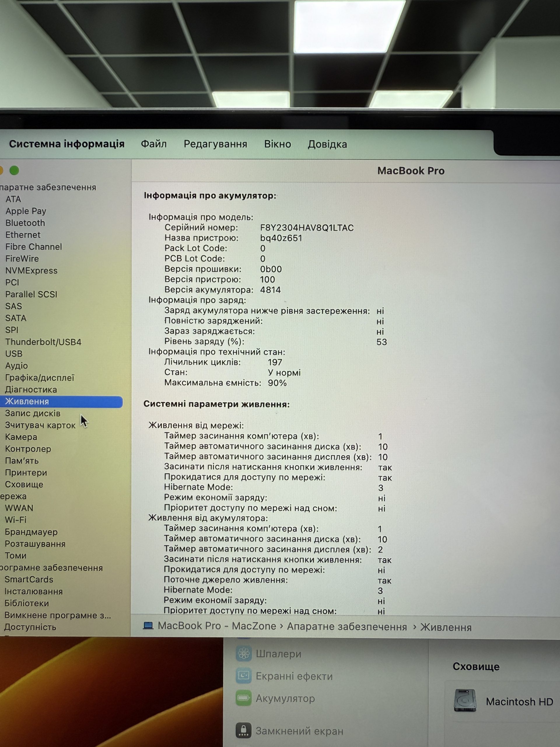This screenshot has width=560, height=747.
Task: Select Запис дисків in the sidebar
Action: pyautogui.click(x=32, y=413)
